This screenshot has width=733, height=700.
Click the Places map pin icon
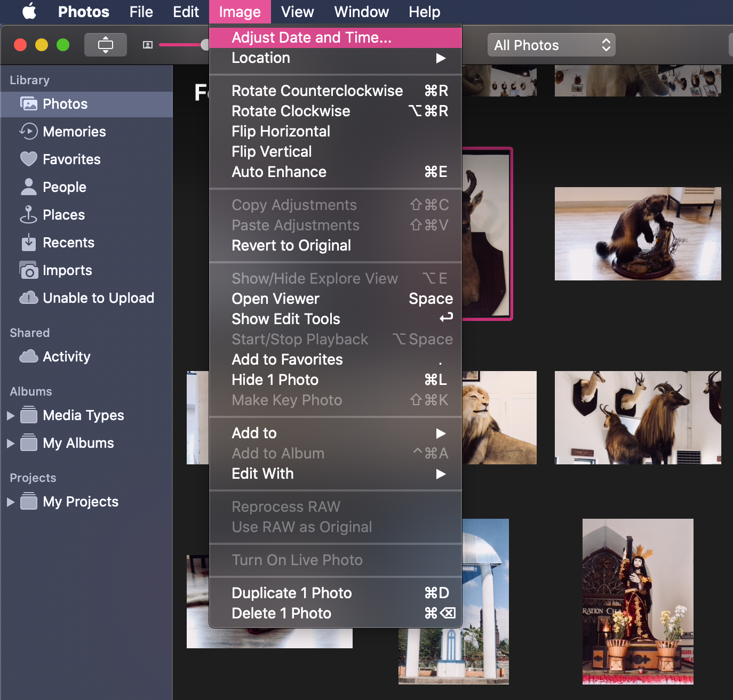[x=28, y=214]
